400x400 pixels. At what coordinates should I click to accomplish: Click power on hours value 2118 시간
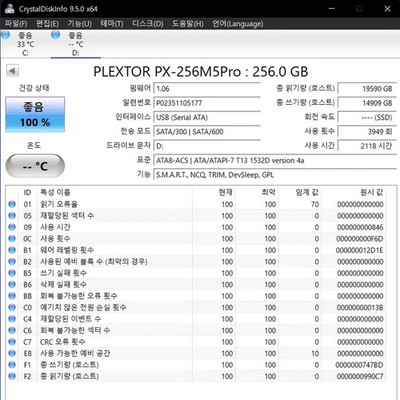367,146
